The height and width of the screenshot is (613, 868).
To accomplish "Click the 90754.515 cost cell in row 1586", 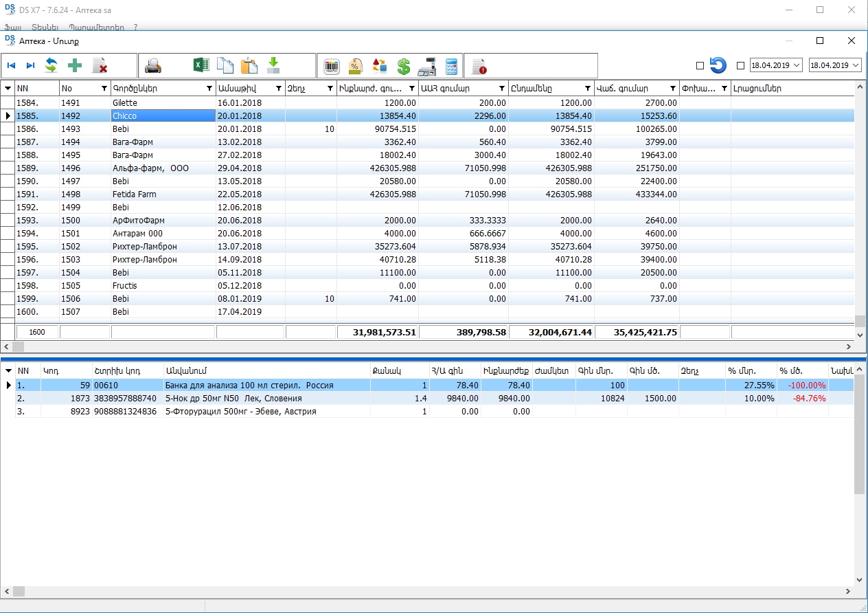I will [x=378, y=129].
